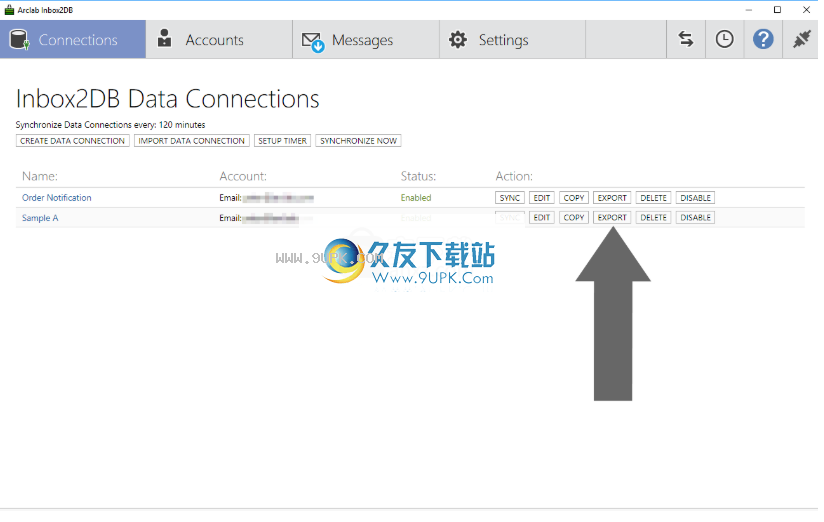Copy the Order Notification connection
This screenshot has width=824, height=522.
(574, 198)
